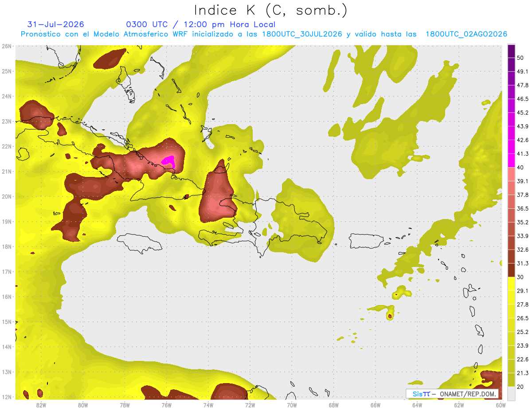Click the 24N latitude label
This screenshot has width=532, height=411.
[7, 96]
